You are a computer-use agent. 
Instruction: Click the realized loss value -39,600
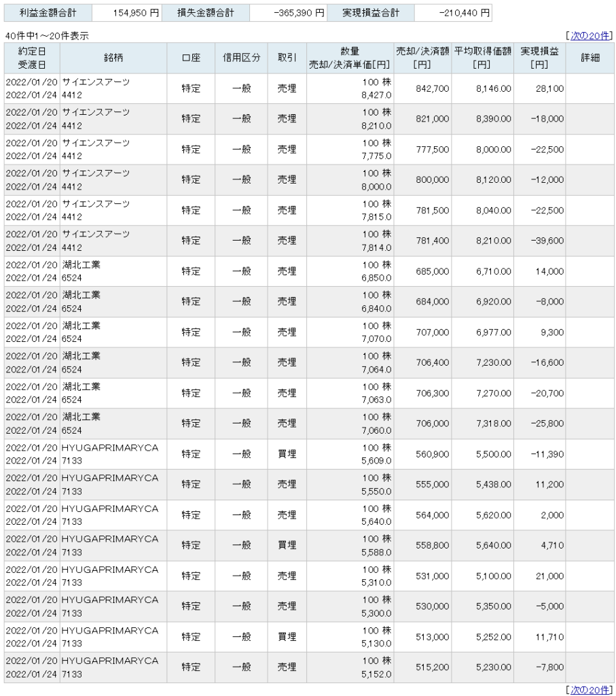click(x=547, y=241)
